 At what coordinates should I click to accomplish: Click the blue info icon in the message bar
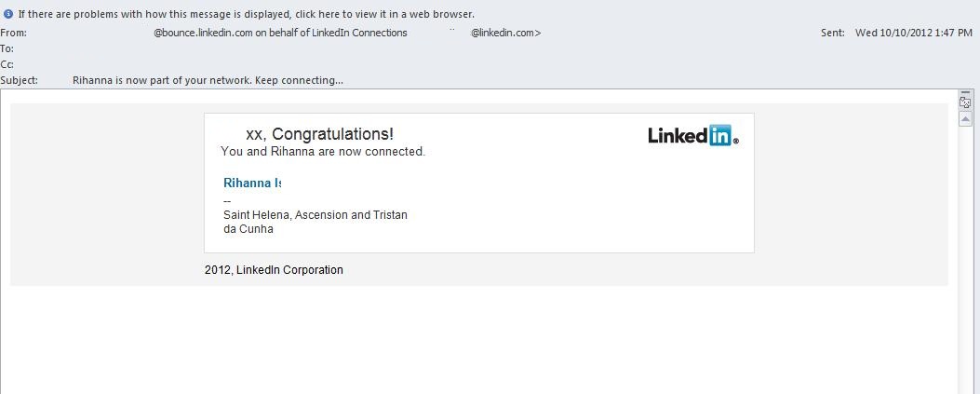click(x=8, y=14)
